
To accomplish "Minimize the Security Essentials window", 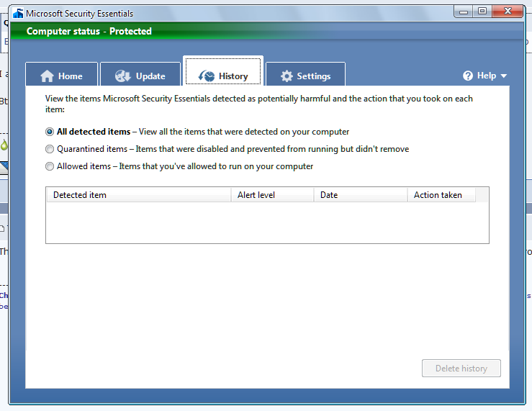I will [x=464, y=12].
